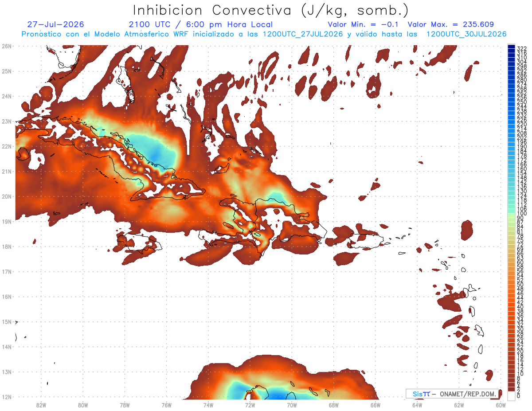Click the title 'Inhibicion Convectiva (J/kg, somb.)'
532x411 pixels.
coord(271,10)
